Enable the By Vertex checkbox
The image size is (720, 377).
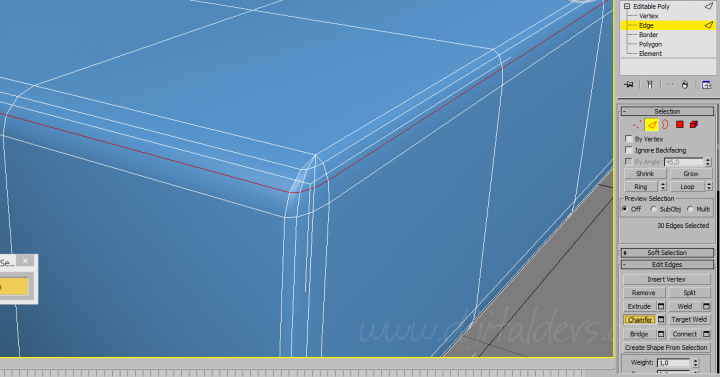pos(629,139)
